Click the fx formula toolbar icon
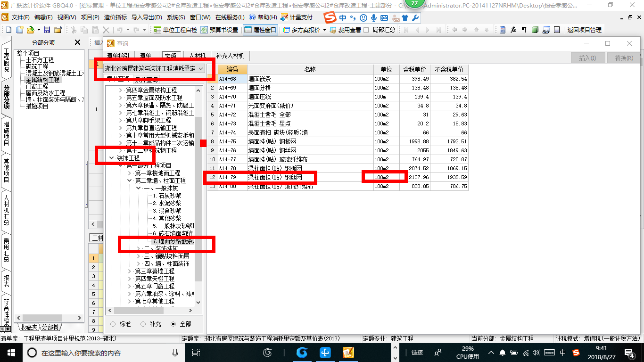644x362 pixels. click(x=514, y=30)
